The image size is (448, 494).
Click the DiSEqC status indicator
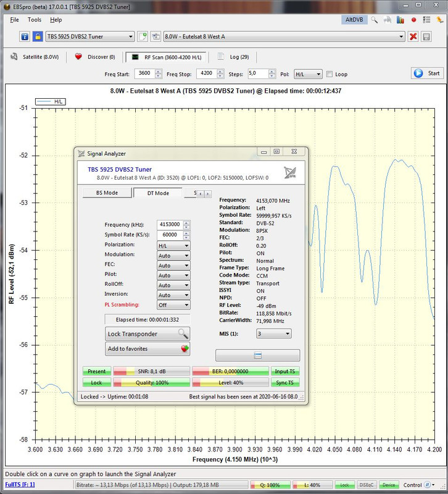pos(367,485)
